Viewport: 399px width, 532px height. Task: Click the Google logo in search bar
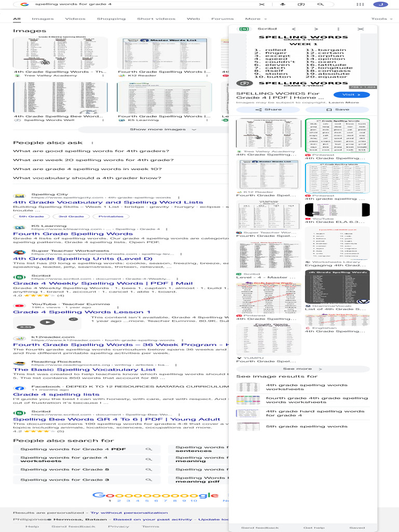(x=24, y=4)
